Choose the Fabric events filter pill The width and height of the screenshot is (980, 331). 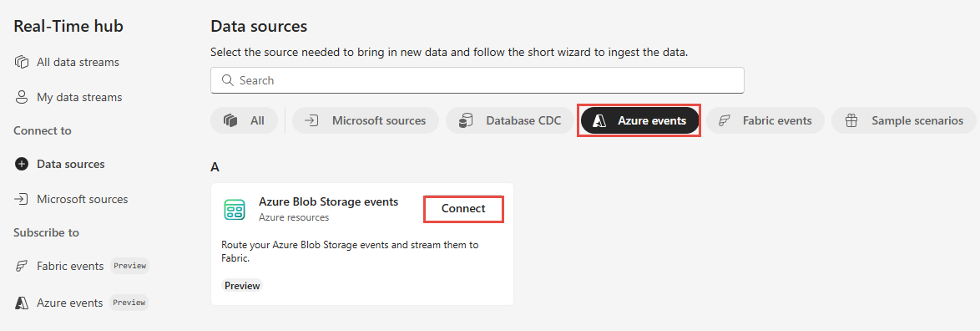pos(765,120)
